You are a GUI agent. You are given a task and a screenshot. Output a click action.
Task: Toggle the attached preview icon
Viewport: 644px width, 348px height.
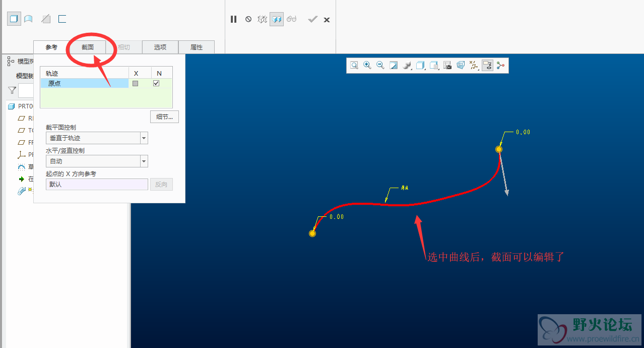click(277, 19)
